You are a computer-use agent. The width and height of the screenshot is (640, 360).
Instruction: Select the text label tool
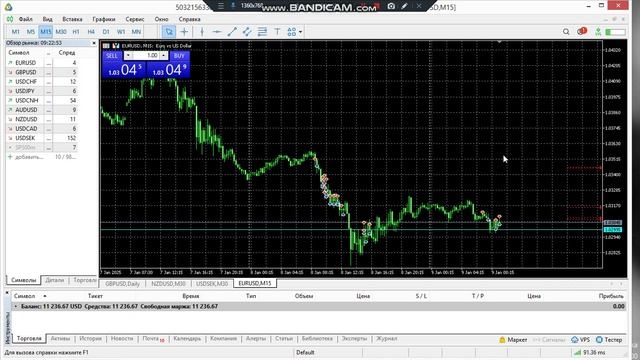277,31
